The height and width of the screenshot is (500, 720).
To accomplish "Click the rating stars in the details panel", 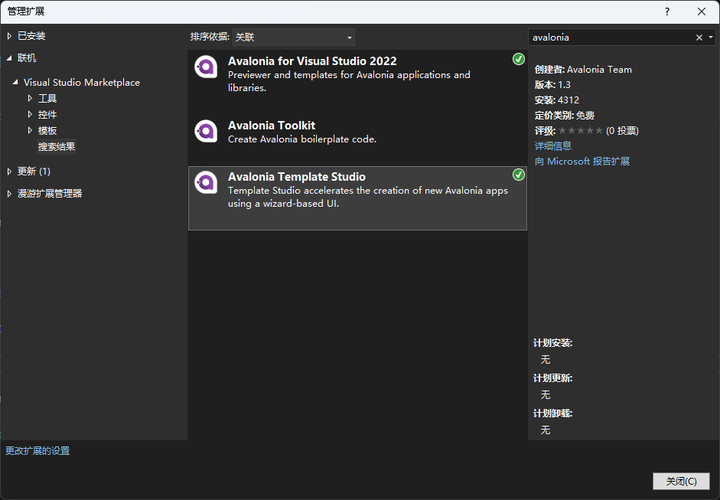I will [x=581, y=130].
